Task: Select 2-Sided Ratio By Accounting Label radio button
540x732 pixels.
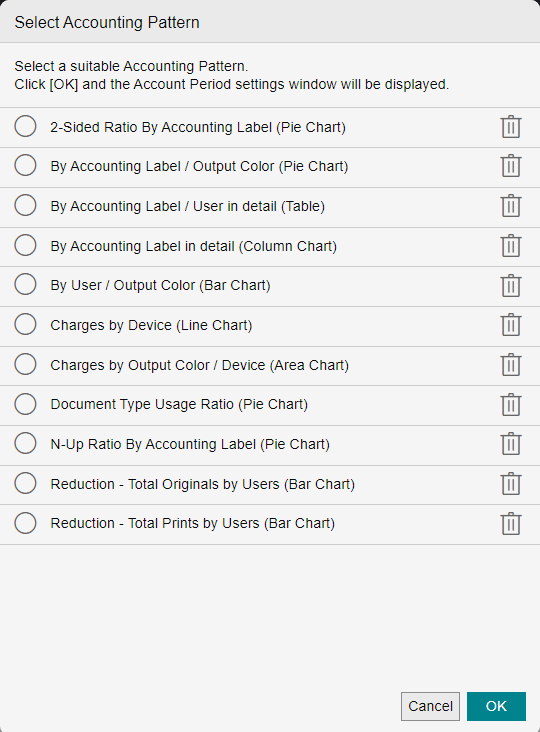Action: pyautogui.click(x=25, y=126)
